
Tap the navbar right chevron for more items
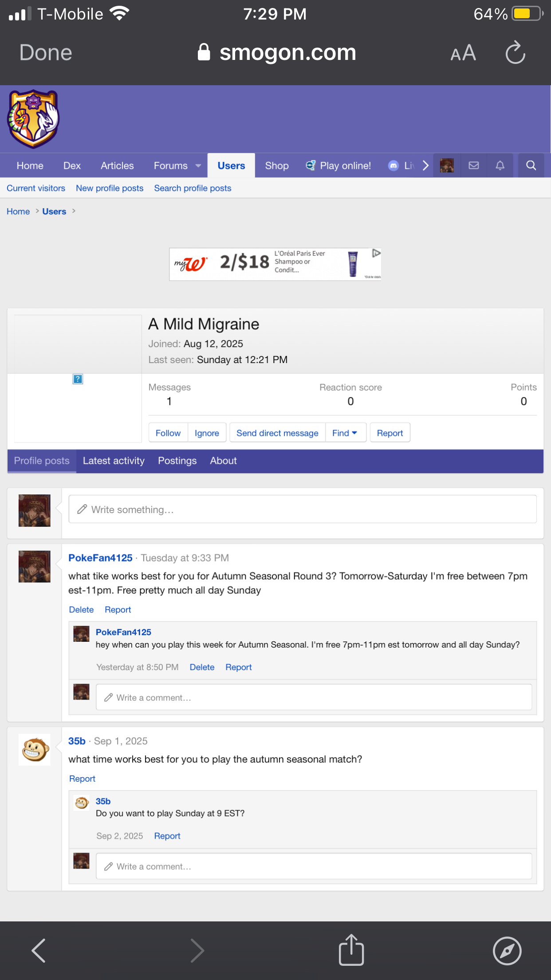pos(425,166)
